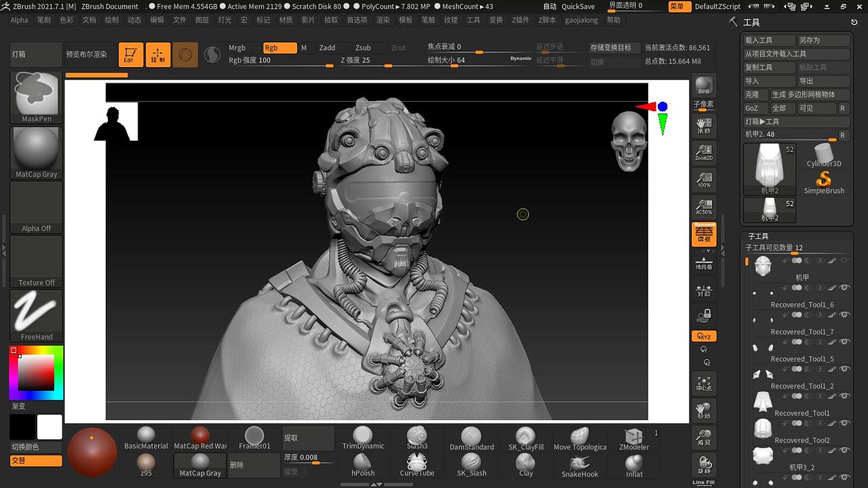The width and height of the screenshot is (868, 488).
Task: Open the MaskPen brush picker
Action: point(37,97)
